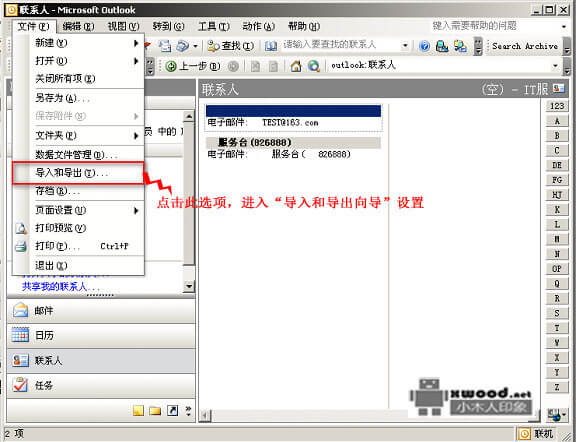Open the address book icon
This screenshot has width=576, height=442.
[271, 46]
